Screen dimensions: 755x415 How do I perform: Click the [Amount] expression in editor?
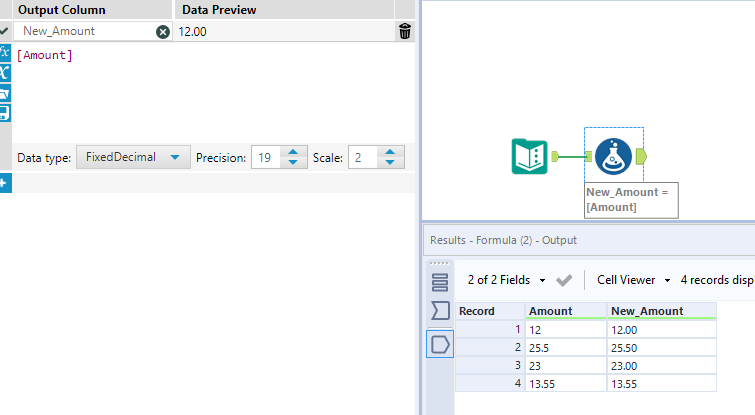point(44,55)
